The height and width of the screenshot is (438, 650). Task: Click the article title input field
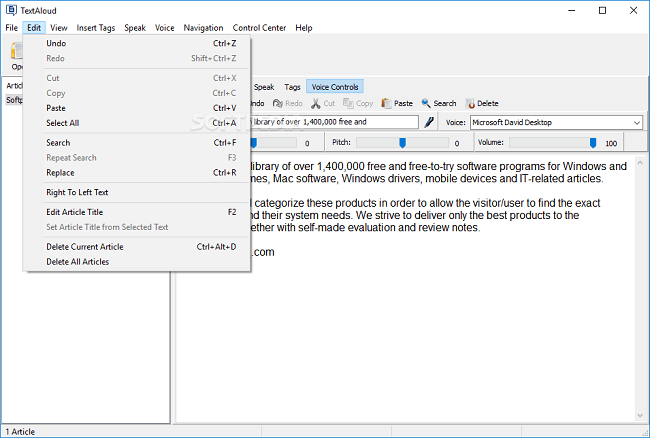[334, 122]
